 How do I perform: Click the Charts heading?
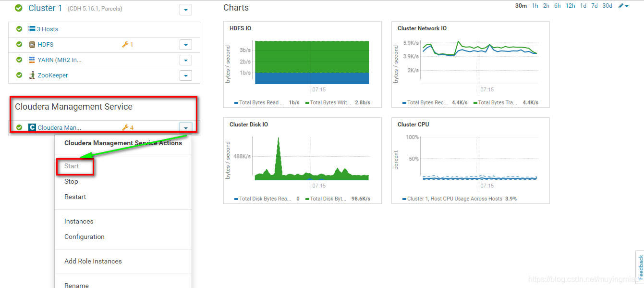tap(236, 8)
